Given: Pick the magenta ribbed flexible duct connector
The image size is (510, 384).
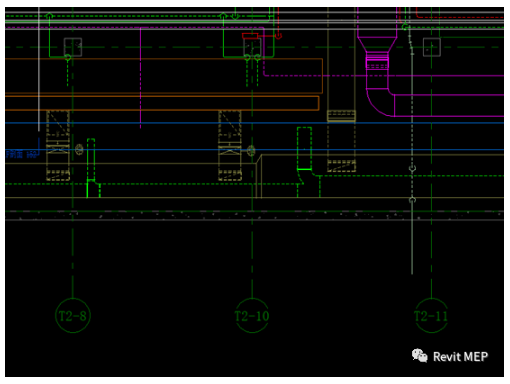Looking at the screenshot, I should 377,60.
